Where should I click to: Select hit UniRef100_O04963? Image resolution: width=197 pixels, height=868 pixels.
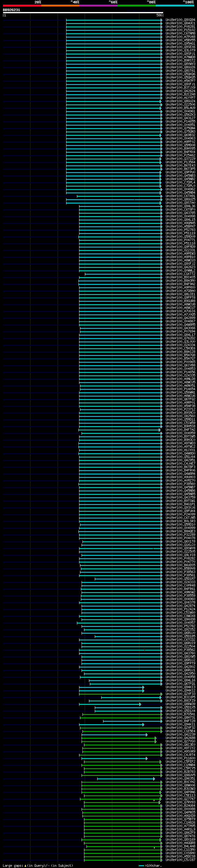[x=180, y=139]
